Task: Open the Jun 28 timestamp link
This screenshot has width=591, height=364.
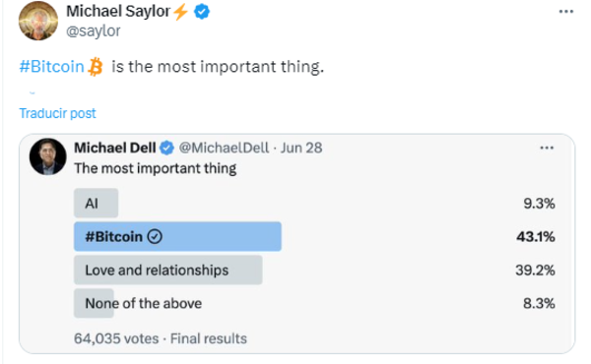Action: click(301, 148)
